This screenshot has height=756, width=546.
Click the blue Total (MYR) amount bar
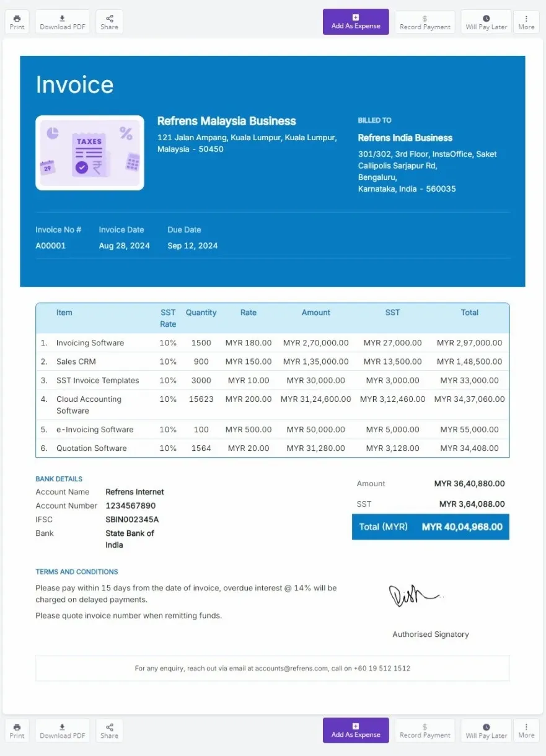pyautogui.click(x=431, y=527)
